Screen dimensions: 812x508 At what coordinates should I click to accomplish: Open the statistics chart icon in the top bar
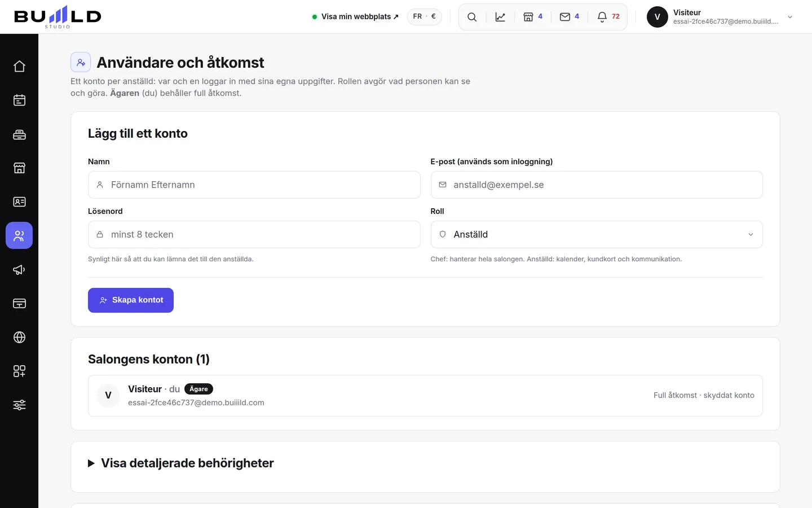click(500, 17)
